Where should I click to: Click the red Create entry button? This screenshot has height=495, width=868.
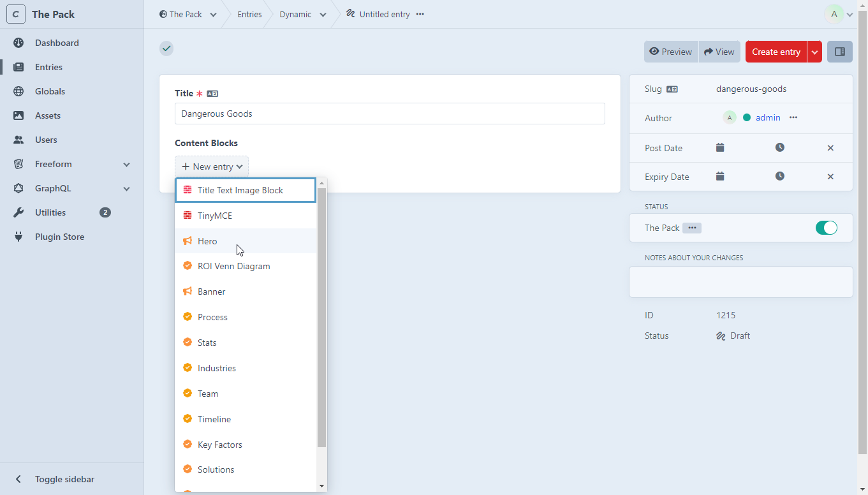coord(776,52)
